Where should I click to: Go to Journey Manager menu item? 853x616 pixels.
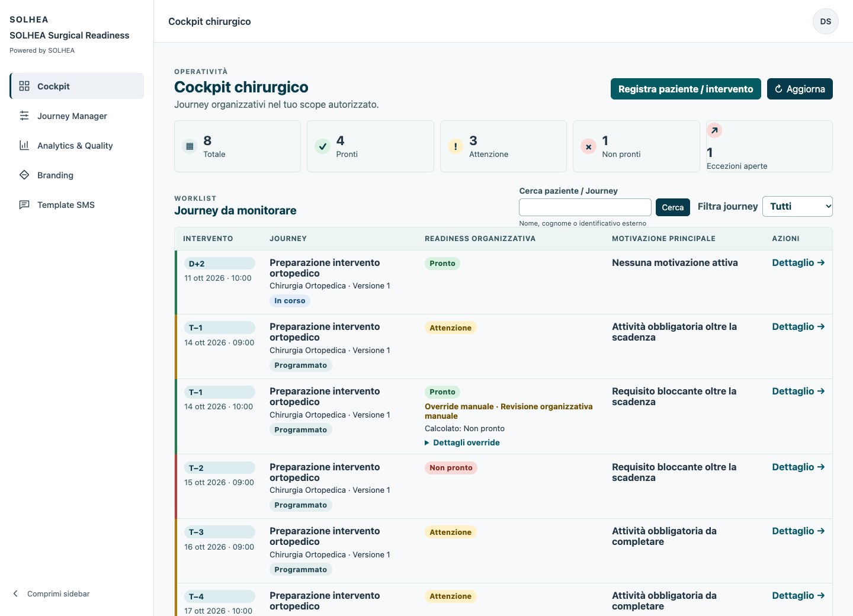coord(77,115)
